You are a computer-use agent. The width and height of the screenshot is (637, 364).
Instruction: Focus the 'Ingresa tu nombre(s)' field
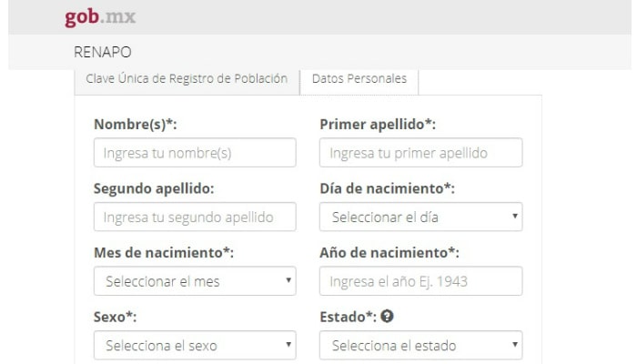coord(195,153)
